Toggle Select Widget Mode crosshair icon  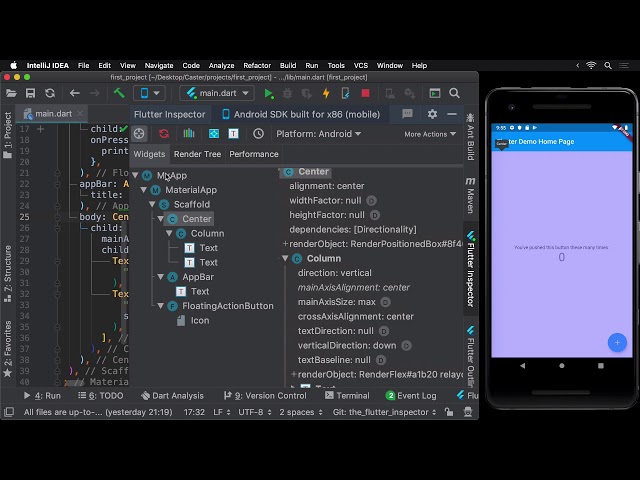pyautogui.click(x=139, y=133)
